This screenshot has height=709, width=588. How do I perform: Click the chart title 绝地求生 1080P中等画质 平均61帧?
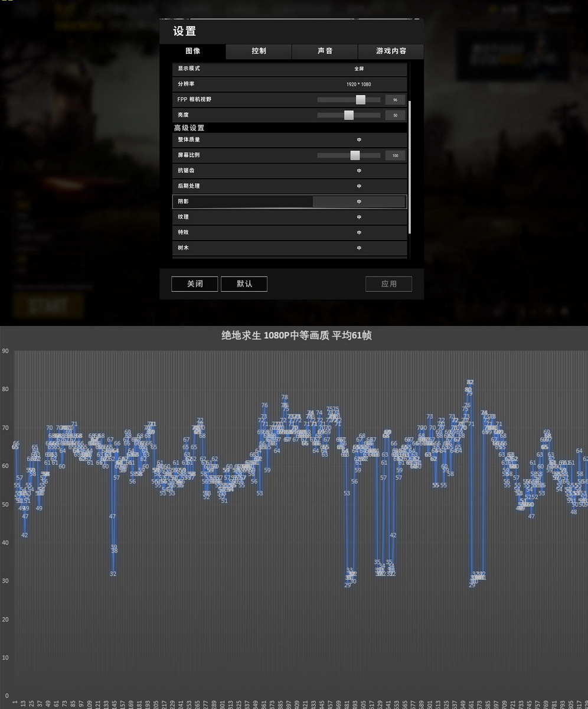(296, 336)
